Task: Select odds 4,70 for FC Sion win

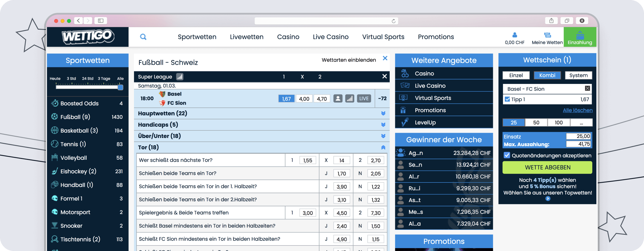Action: click(322, 98)
